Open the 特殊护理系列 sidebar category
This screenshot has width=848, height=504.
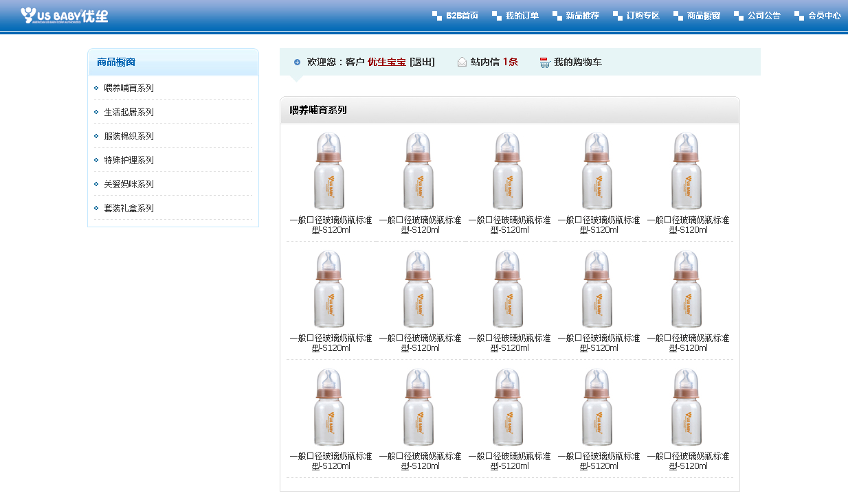pyautogui.click(x=129, y=160)
